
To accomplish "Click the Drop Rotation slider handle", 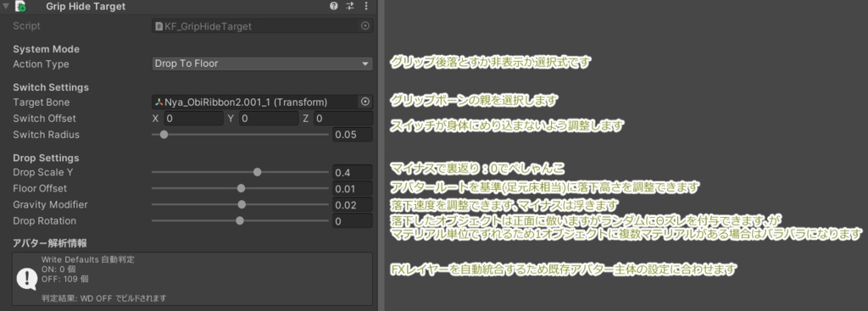I will point(240,220).
